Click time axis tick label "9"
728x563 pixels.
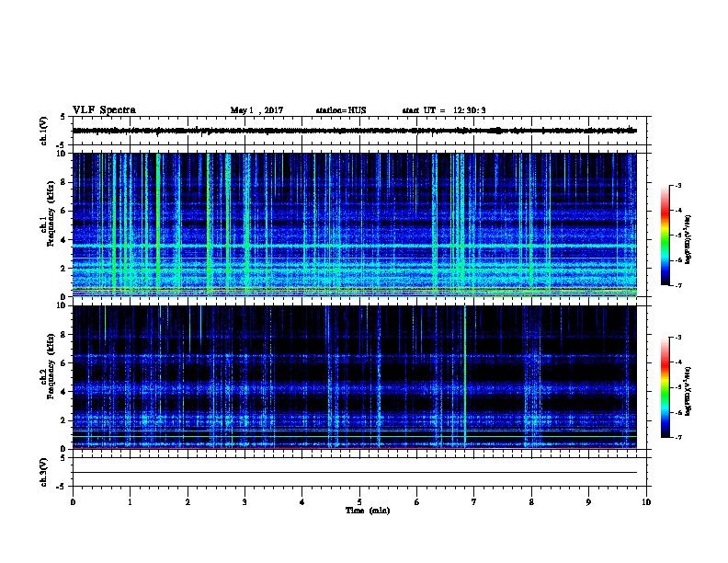588,502
